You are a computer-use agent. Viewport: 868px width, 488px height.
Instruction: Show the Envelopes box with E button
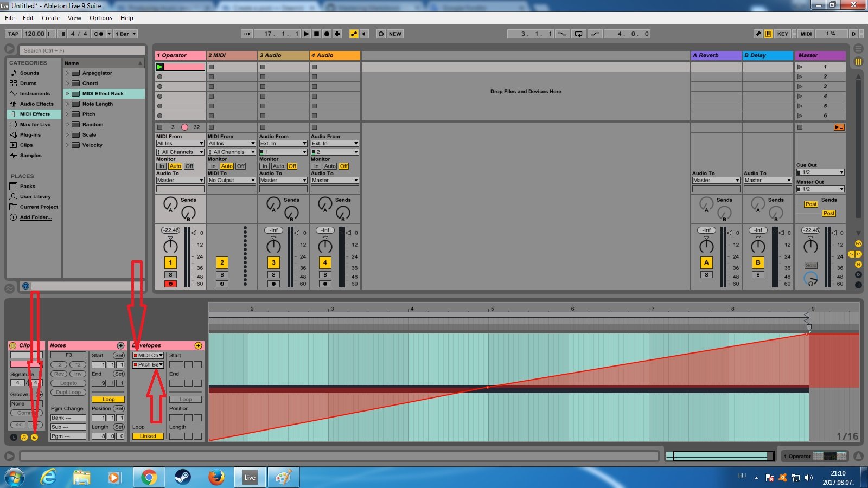point(34,437)
